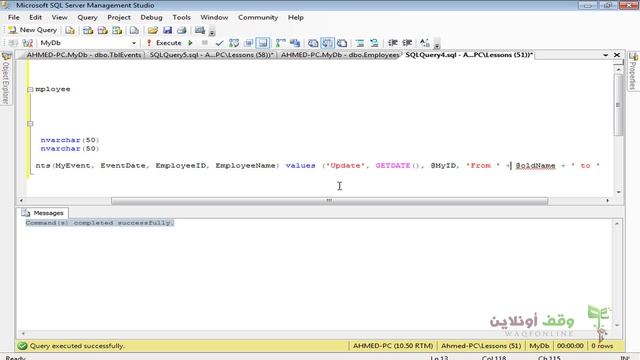Open the File menu

13,18
